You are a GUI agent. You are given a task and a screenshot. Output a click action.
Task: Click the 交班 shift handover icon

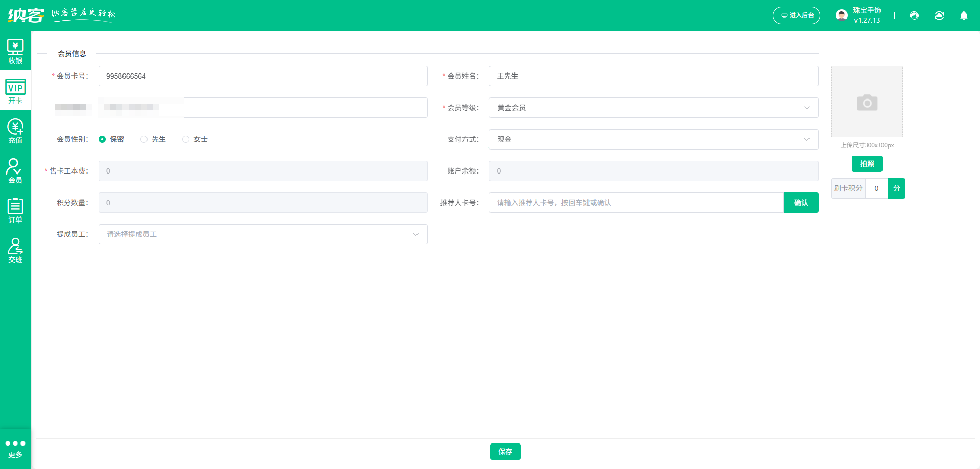pos(15,251)
